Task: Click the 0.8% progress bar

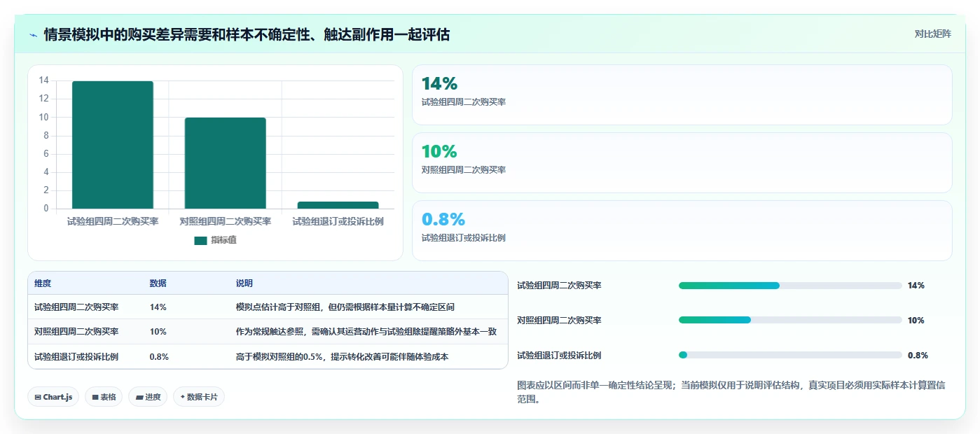Action: [x=790, y=355]
